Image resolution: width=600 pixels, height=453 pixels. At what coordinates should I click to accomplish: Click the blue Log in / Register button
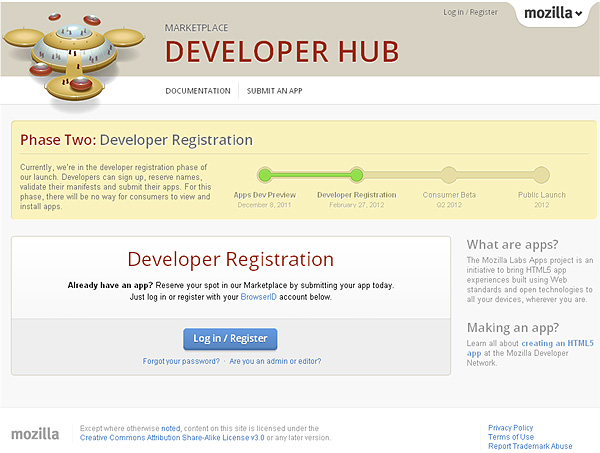point(230,339)
